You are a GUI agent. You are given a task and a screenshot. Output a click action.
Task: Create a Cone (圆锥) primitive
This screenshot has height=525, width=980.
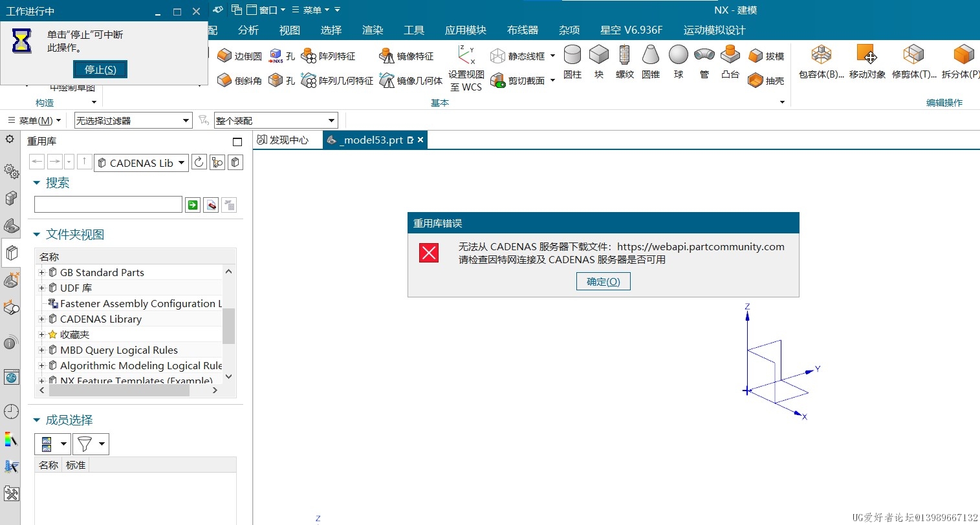(x=651, y=63)
